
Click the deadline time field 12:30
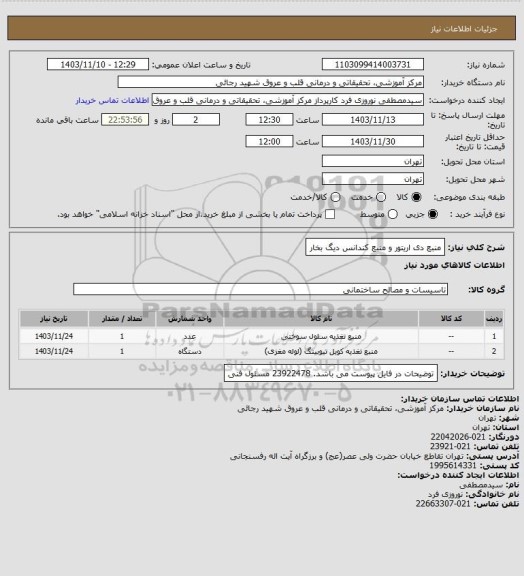(269, 120)
